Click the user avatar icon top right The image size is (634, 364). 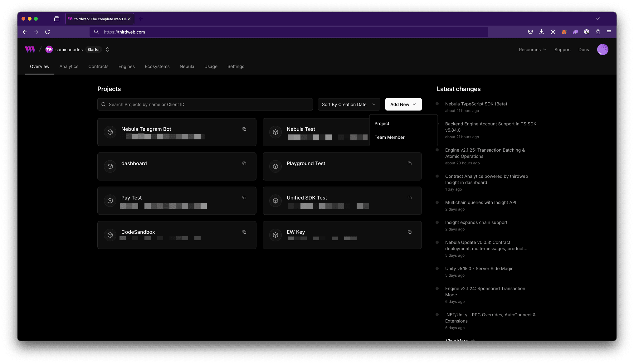[603, 49]
